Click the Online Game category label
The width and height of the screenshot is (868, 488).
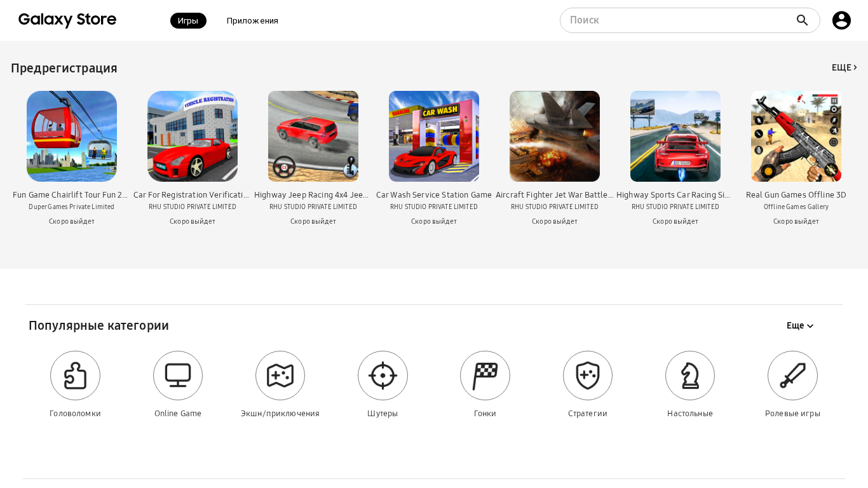pyautogui.click(x=178, y=414)
